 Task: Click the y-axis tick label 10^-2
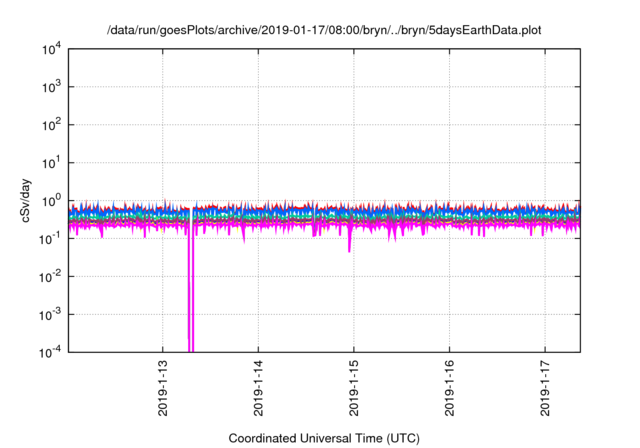pos(50,277)
